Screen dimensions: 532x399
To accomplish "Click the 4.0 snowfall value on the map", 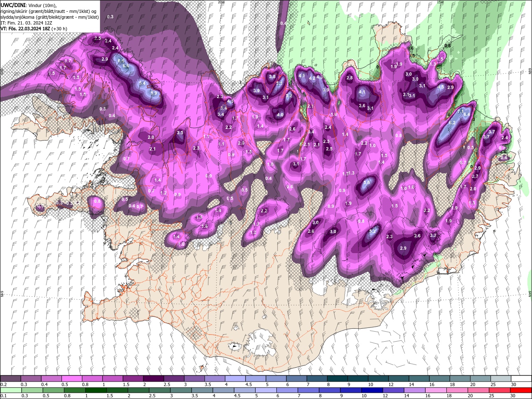I will tap(280, 115).
